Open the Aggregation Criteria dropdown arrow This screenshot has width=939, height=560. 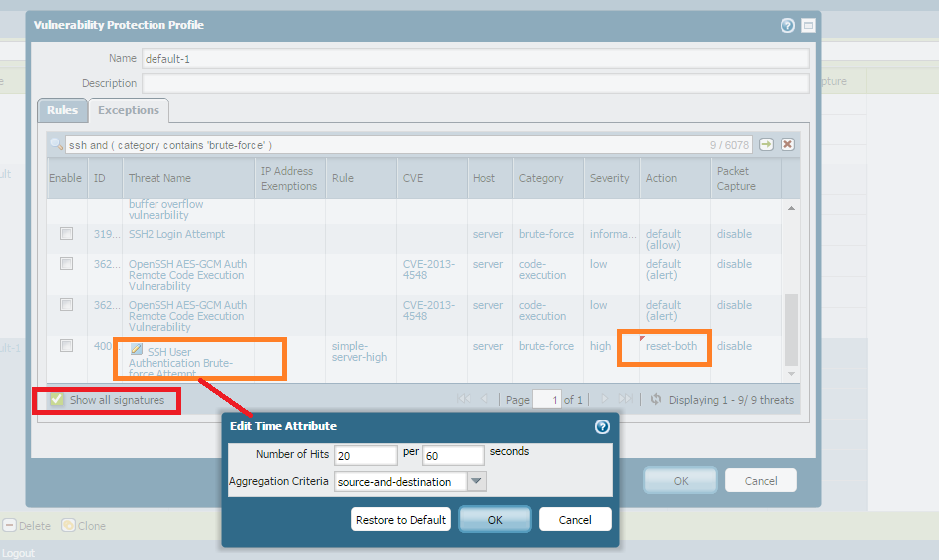point(476,482)
